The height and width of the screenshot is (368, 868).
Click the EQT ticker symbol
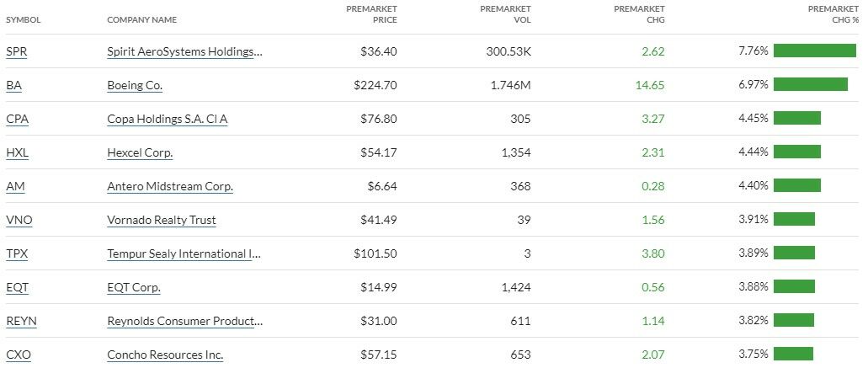tap(17, 287)
